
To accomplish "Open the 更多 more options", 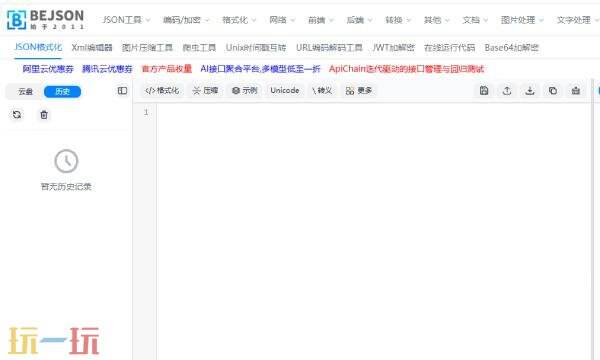I will coord(359,91).
